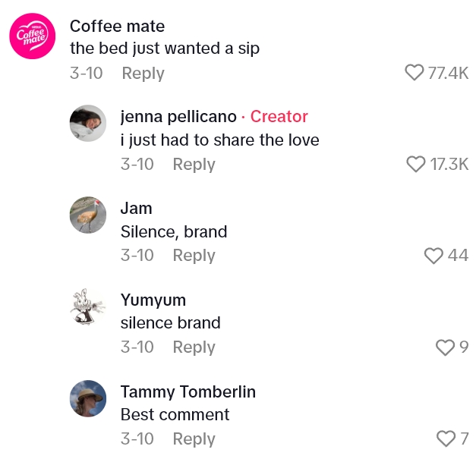The image size is (476, 462).
Task: Open jenna pellicano's avatar
Action: [x=88, y=123]
